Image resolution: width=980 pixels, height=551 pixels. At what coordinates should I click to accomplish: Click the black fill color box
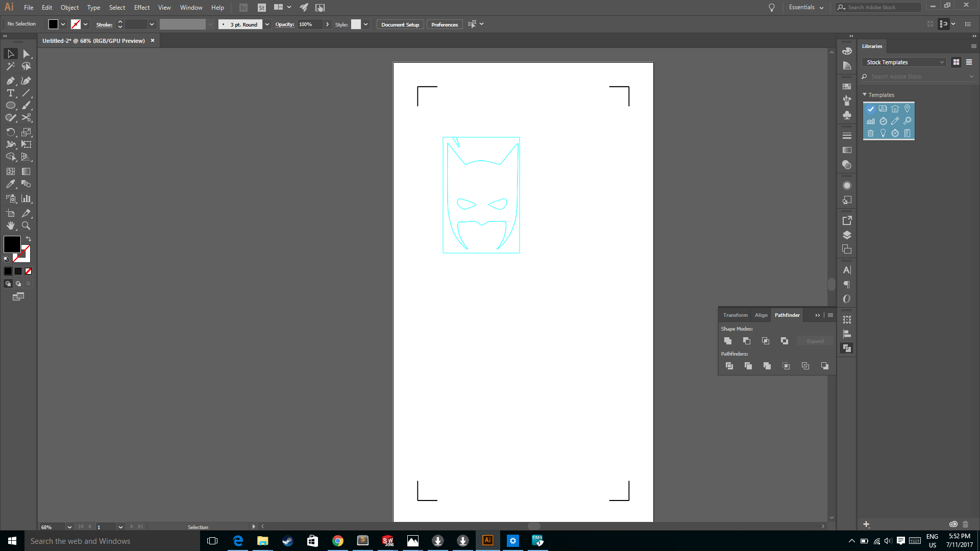point(12,244)
